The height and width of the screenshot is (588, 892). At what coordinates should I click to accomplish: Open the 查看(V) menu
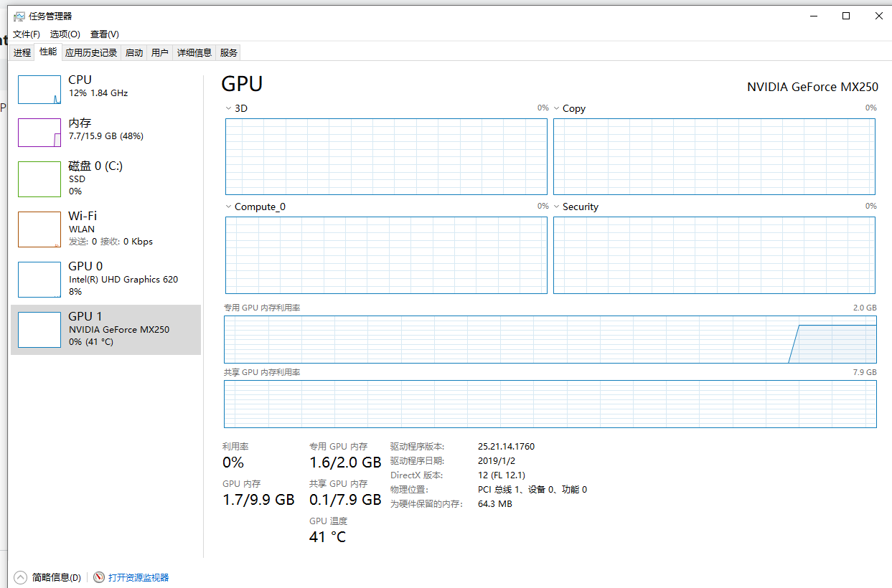pyautogui.click(x=105, y=34)
